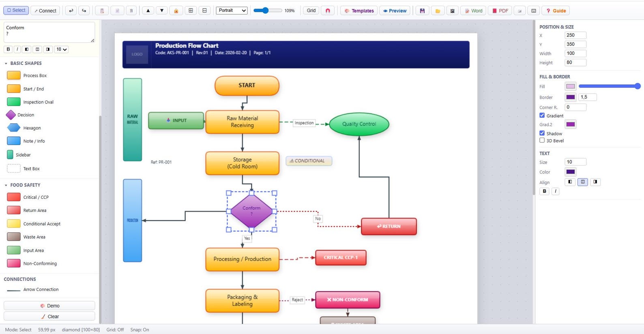Toggle the Gradient checkbox
This screenshot has width=644, height=334.
click(x=542, y=115)
